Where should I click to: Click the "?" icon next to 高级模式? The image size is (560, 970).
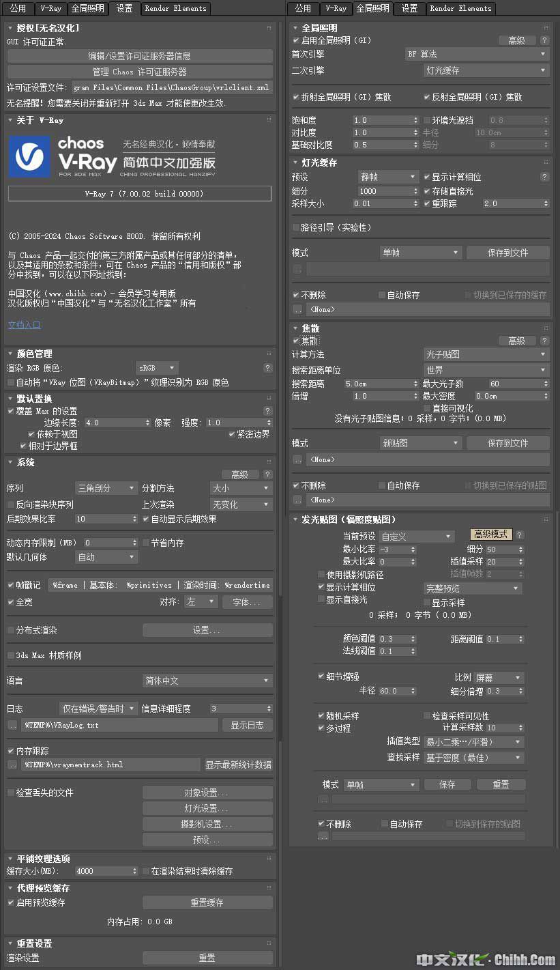coord(520,535)
